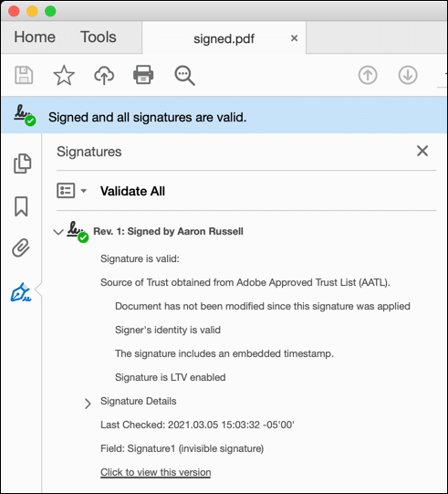
Task: Open the page thumbnails sidebar icon
Action: point(22,163)
